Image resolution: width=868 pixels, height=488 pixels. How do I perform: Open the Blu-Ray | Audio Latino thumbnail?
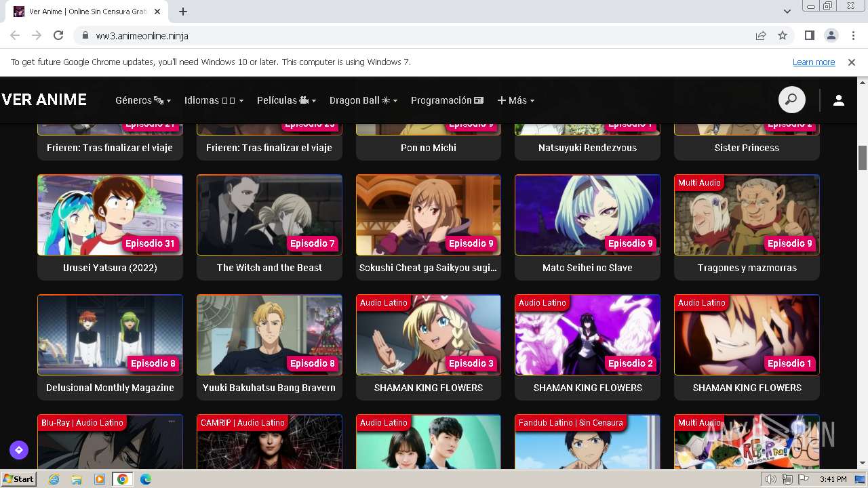pos(110,442)
